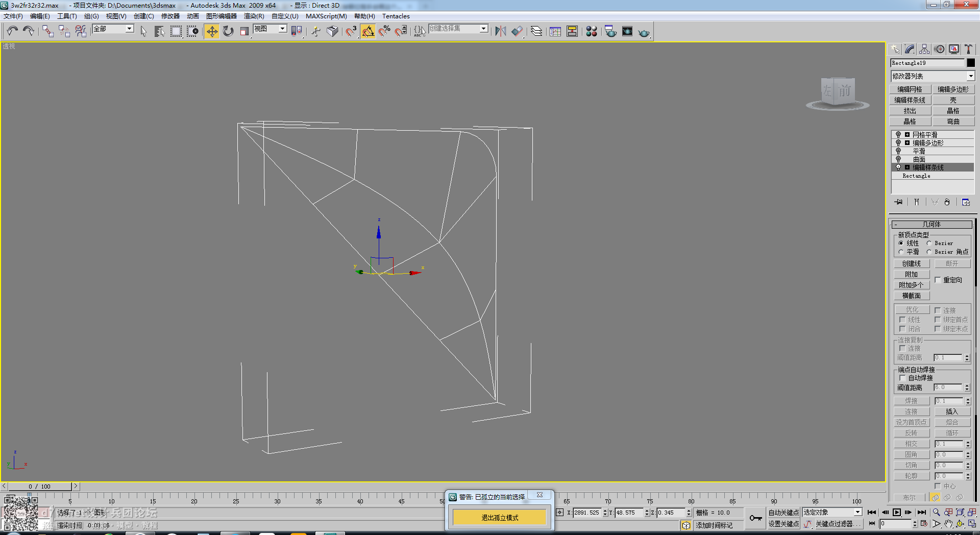Click the Undo arrow icon
Image resolution: width=980 pixels, height=535 pixels.
pyautogui.click(x=12, y=31)
